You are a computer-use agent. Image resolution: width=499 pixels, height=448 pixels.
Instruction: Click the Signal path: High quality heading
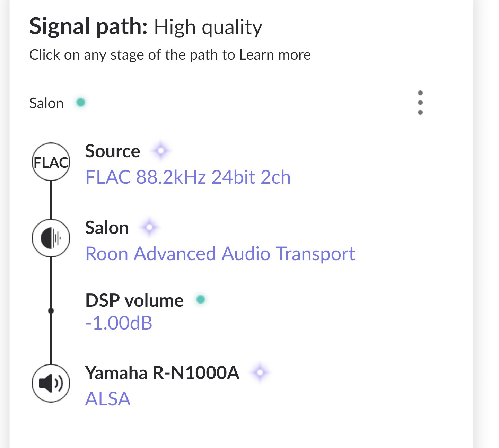146,26
